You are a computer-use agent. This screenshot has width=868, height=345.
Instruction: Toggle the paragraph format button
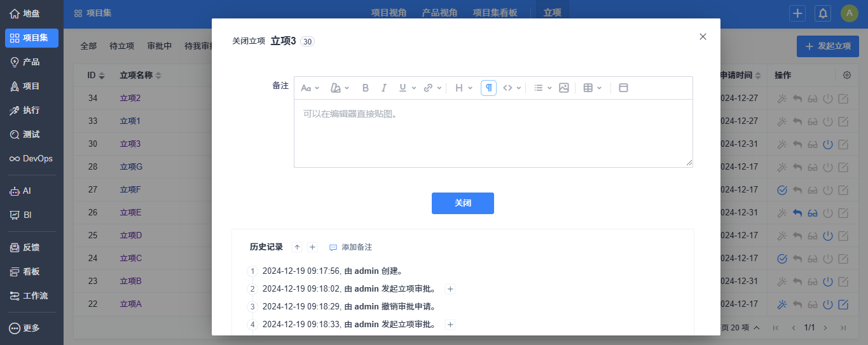pos(488,88)
